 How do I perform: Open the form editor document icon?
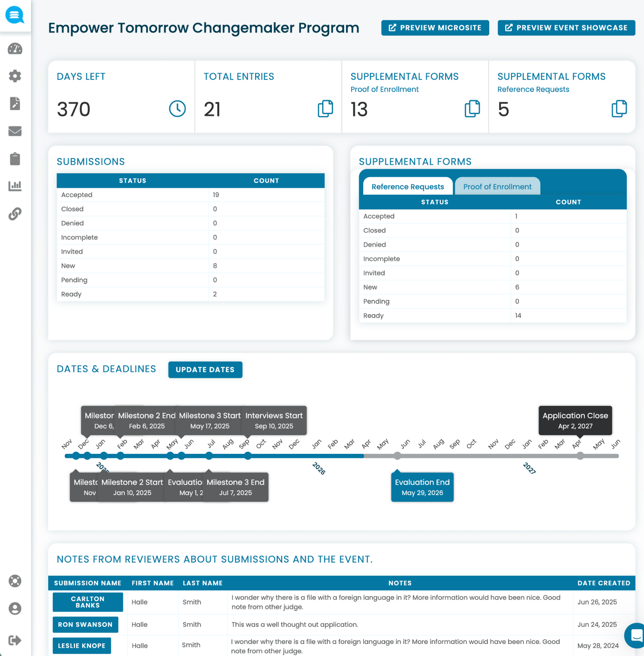(x=15, y=104)
